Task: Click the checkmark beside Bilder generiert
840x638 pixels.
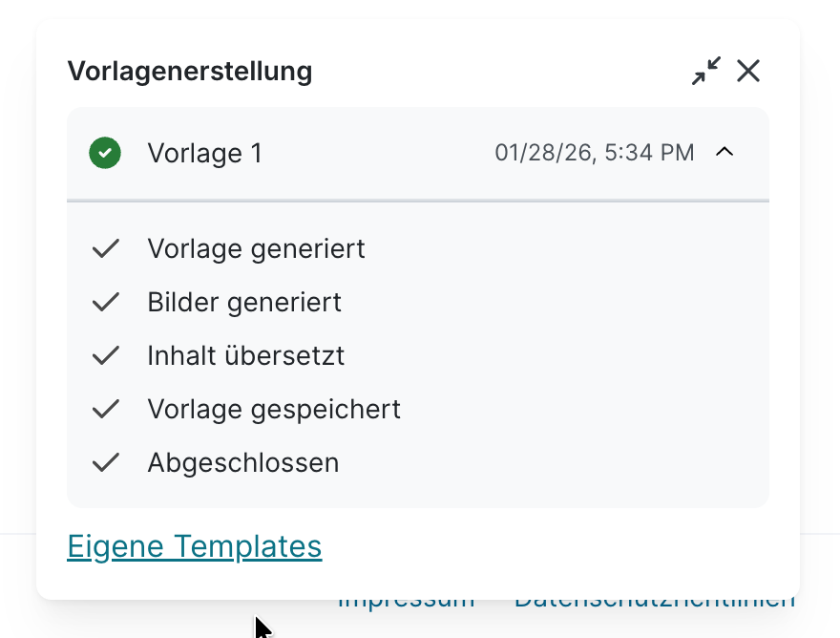Action: click(105, 302)
